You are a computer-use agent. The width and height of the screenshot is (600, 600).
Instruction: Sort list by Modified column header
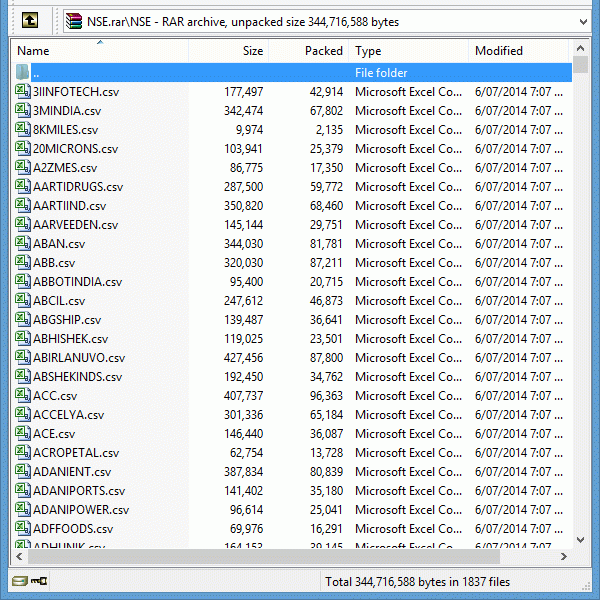pos(518,51)
